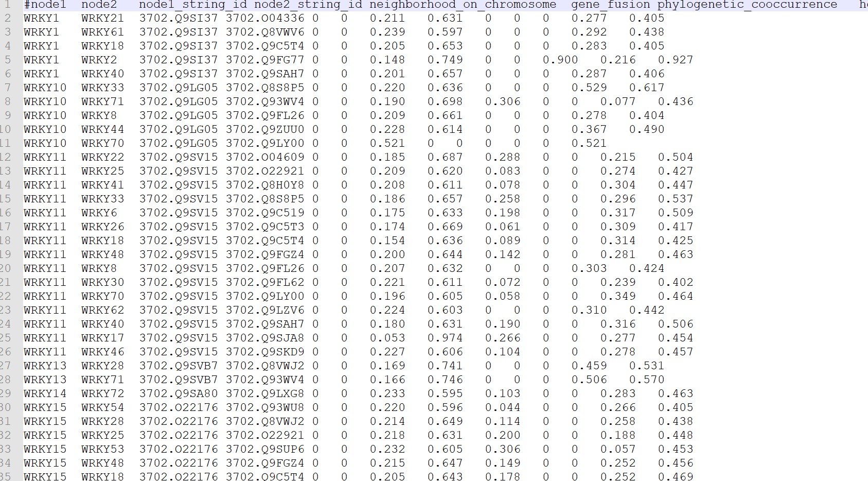Click value 0.974 in line 25

[x=445, y=338]
